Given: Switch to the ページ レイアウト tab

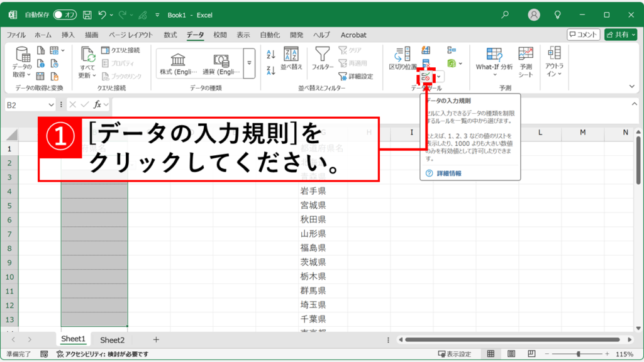Looking at the screenshot, I should [x=131, y=35].
